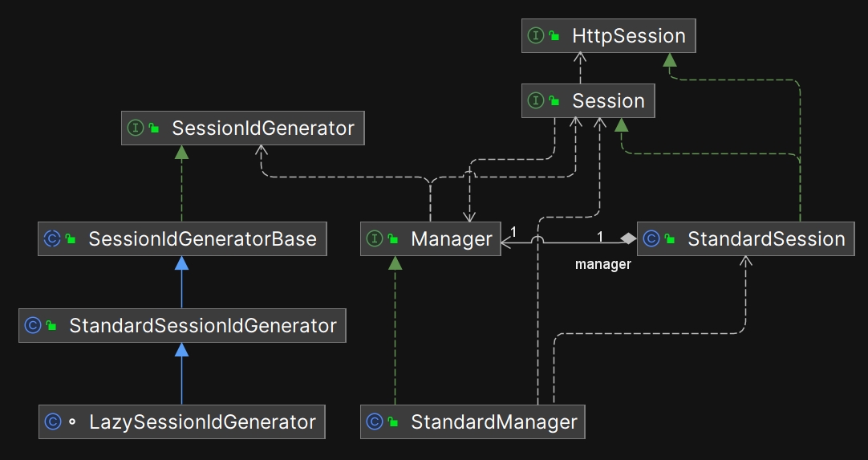Viewport: 868px width, 460px height.
Task: Select the SessionIdGenerator node label
Action: 262,128
